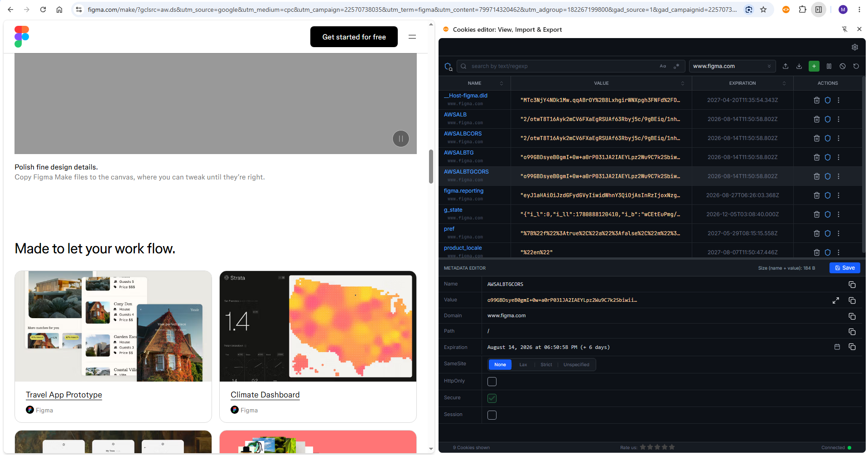Click the Figma page vertical scrollbar
The image size is (868, 455).
(431, 166)
